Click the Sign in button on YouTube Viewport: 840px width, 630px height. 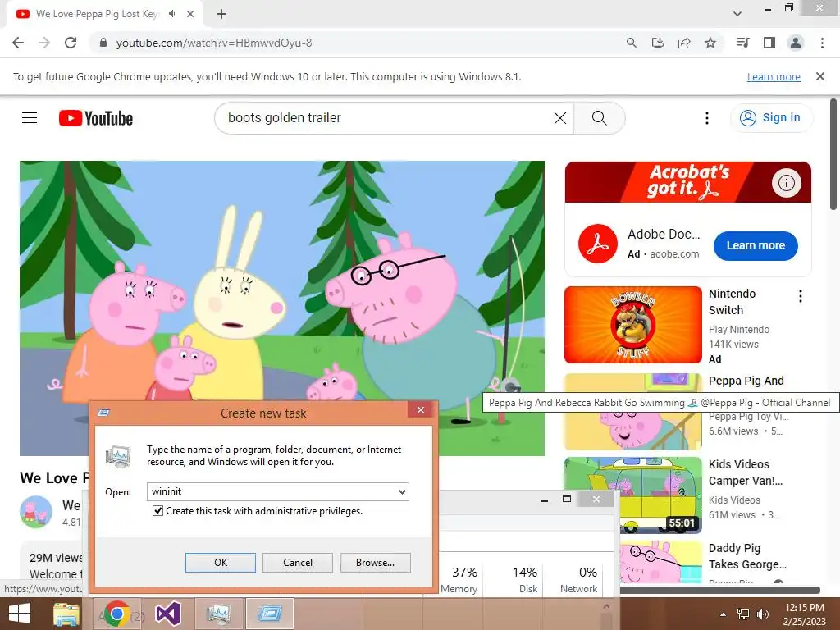(x=771, y=118)
